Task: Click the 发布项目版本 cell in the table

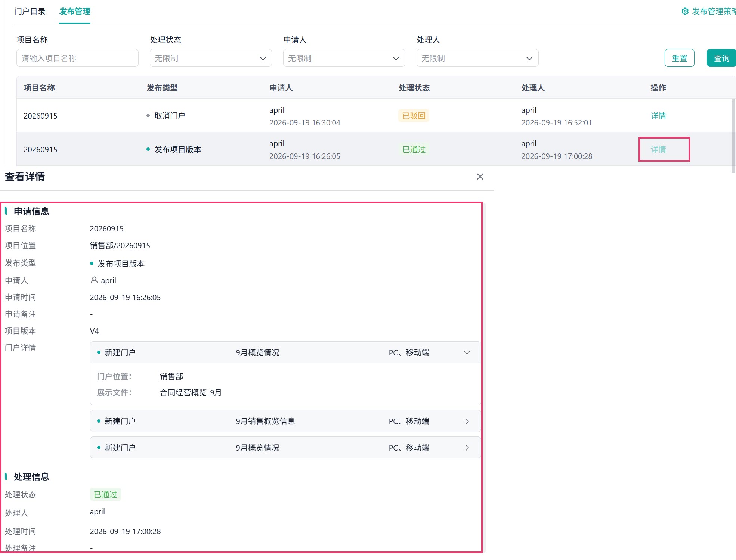Action: click(174, 149)
